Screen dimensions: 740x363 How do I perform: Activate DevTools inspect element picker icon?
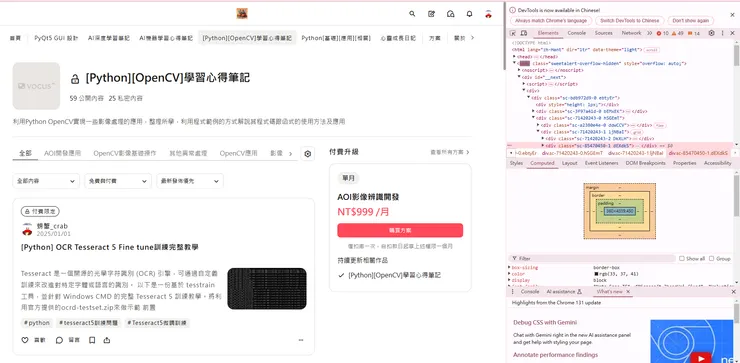(513, 33)
